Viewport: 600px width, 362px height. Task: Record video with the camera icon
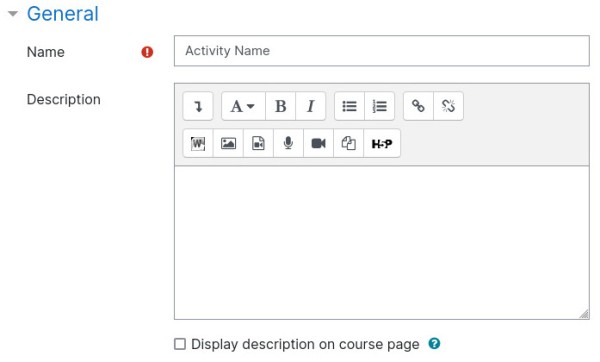[x=318, y=143]
